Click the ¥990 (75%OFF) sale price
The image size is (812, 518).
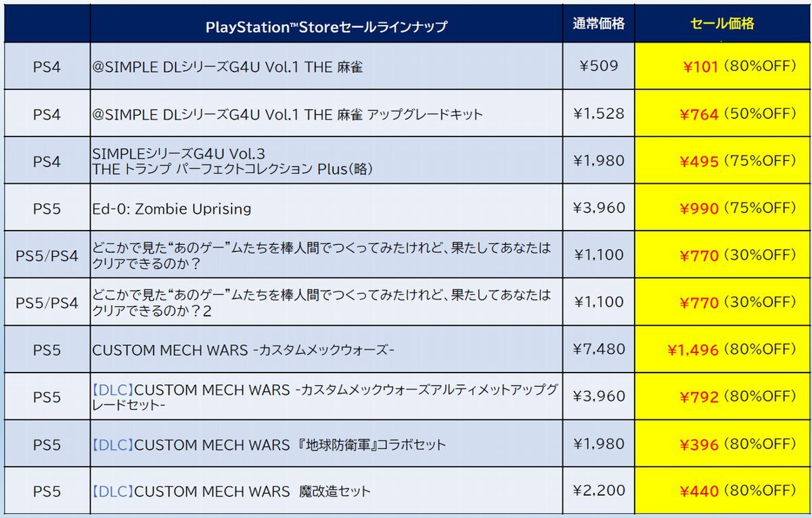click(x=738, y=208)
